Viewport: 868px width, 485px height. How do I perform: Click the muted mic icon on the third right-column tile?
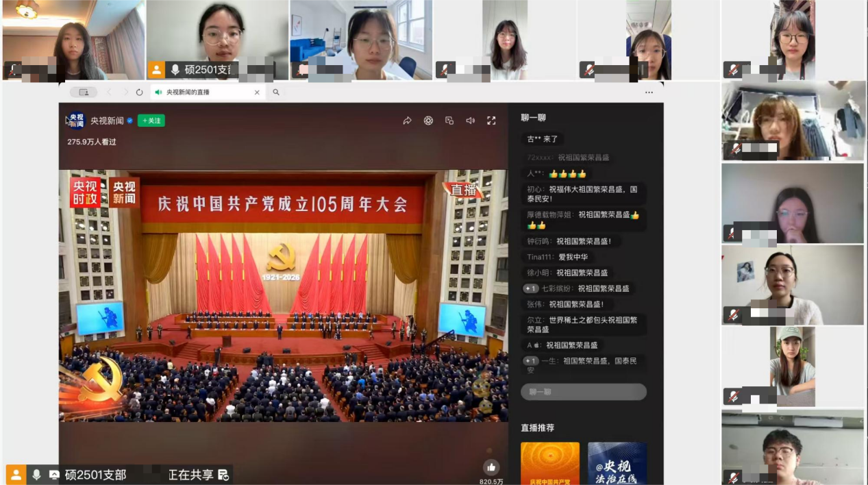pos(733,234)
